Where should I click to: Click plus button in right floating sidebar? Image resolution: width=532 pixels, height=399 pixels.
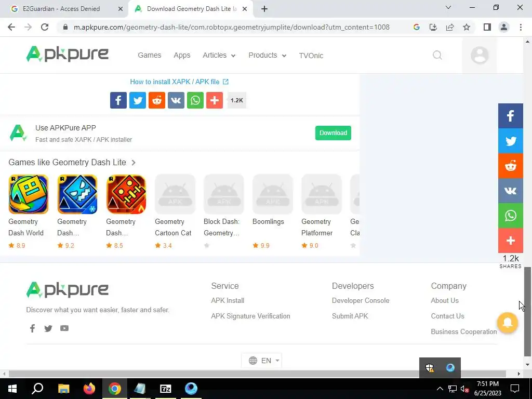pos(511,241)
